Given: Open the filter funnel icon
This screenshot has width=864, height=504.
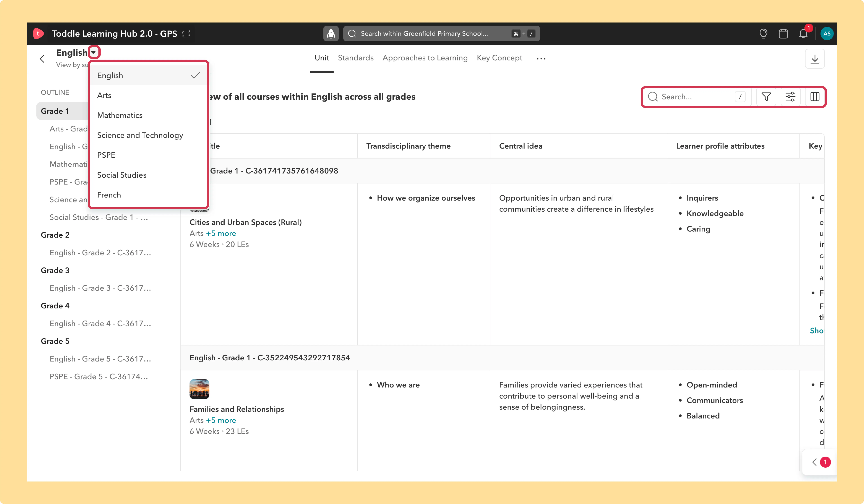Looking at the screenshot, I should 766,97.
